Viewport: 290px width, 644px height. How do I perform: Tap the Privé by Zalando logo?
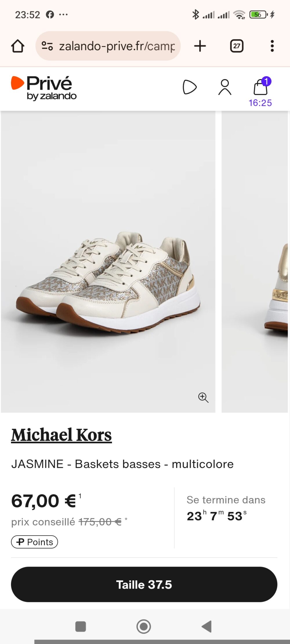pos(44,88)
